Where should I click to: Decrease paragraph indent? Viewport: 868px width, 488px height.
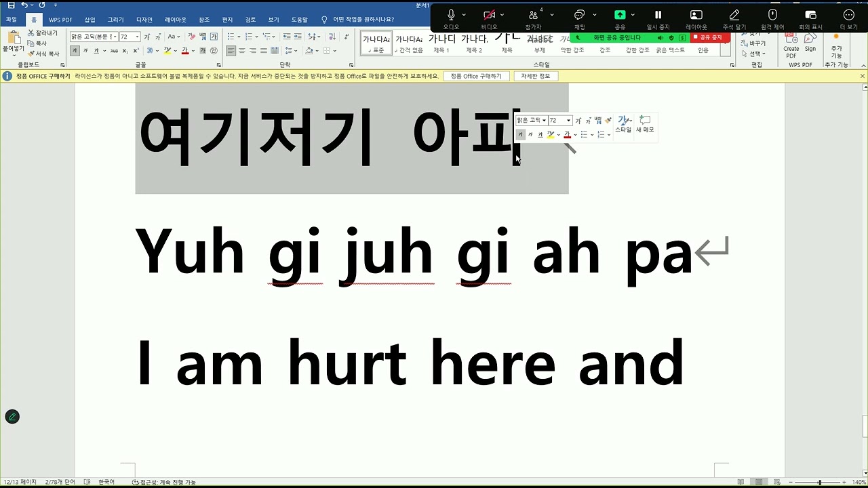[287, 37]
